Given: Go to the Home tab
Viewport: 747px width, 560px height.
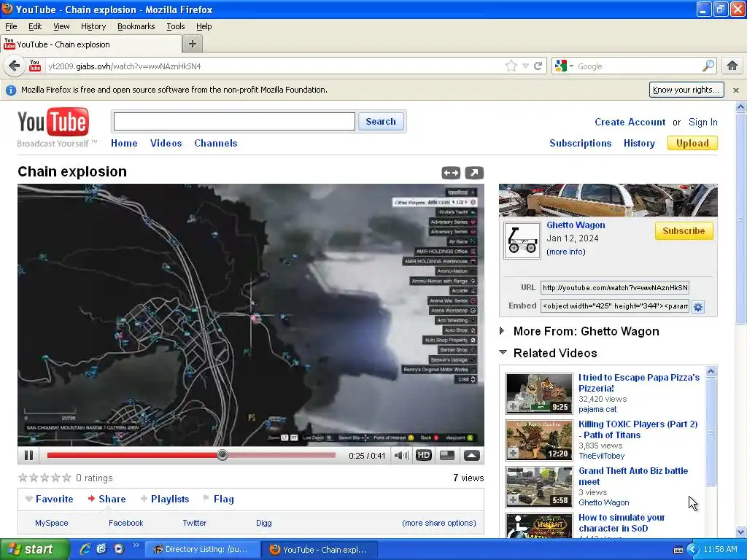Looking at the screenshot, I should coord(124,144).
